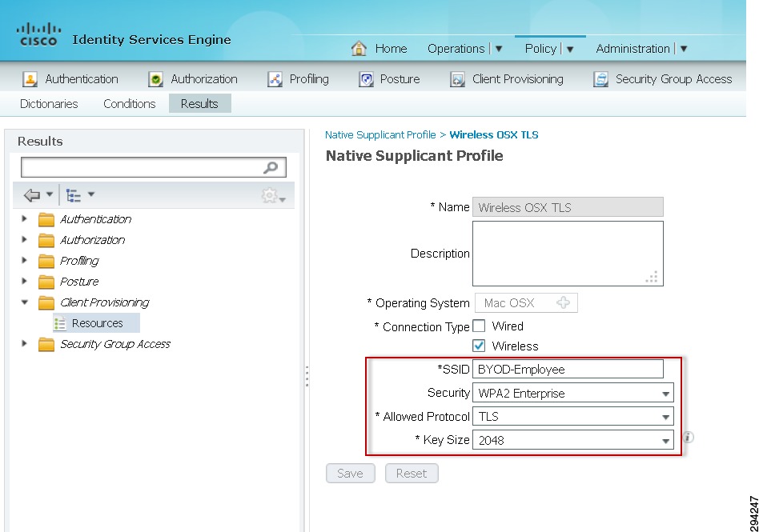Viewport: 759px width, 532px height.
Task: Click the Security Group Access icon
Action: click(600, 79)
